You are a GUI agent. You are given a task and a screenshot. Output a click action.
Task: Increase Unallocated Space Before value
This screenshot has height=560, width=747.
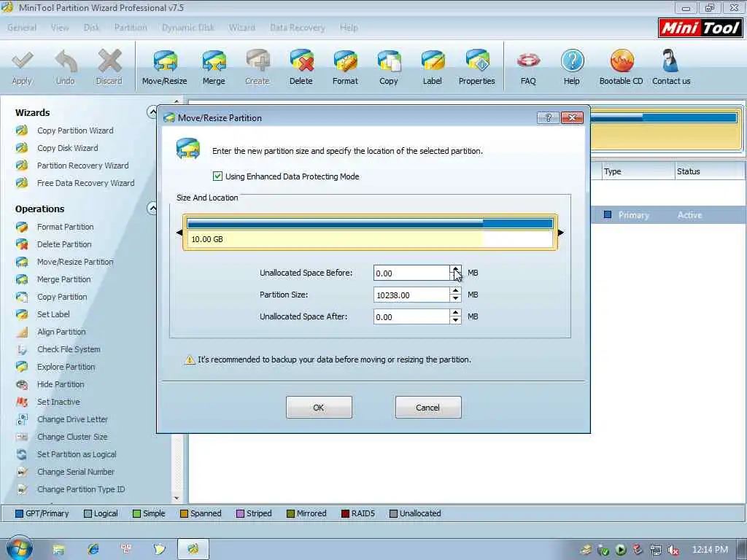click(x=455, y=268)
